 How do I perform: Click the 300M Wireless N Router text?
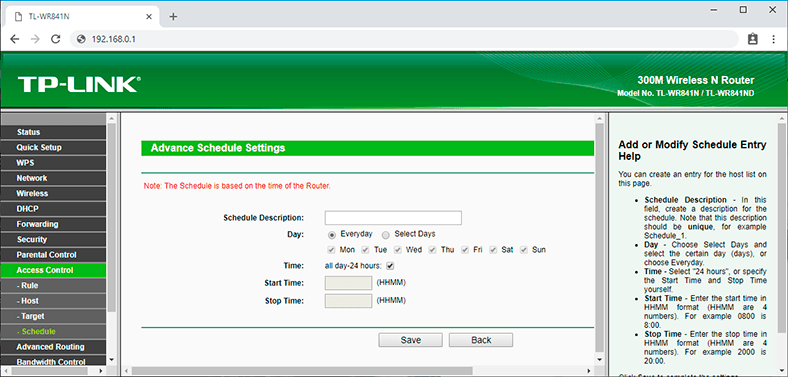696,80
